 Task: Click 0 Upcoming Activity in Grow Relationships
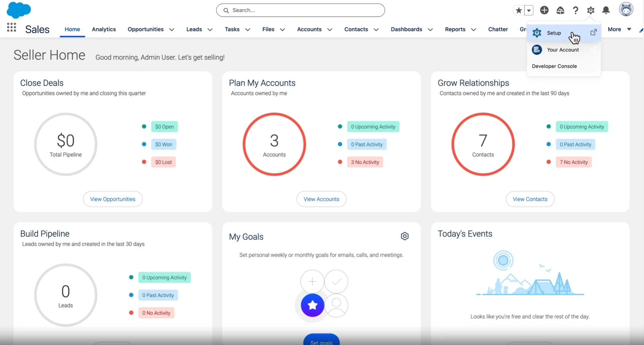pyautogui.click(x=582, y=127)
